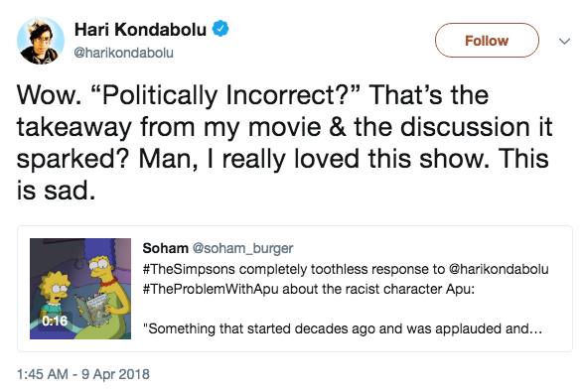
Task: Open Hari Kondabolu's profile avatar
Action: (x=41, y=41)
